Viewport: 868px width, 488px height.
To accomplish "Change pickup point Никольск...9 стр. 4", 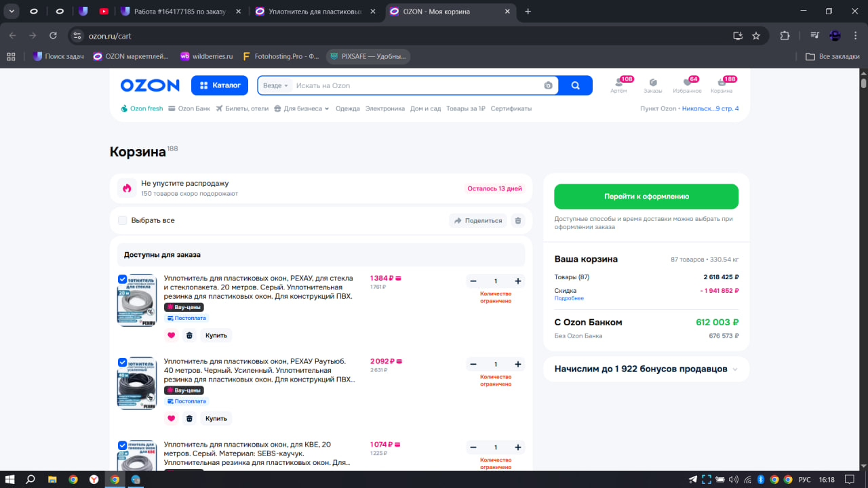I will pos(710,108).
